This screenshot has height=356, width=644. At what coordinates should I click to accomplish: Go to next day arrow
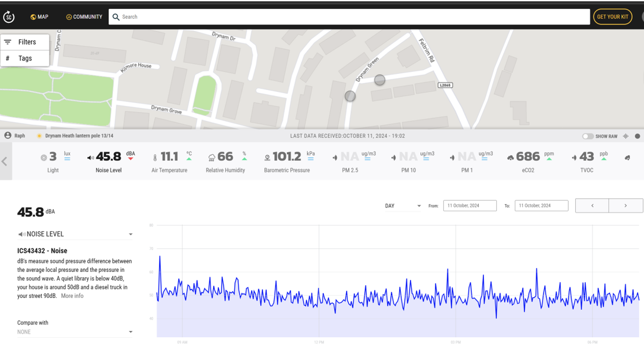(x=625, y=206)
